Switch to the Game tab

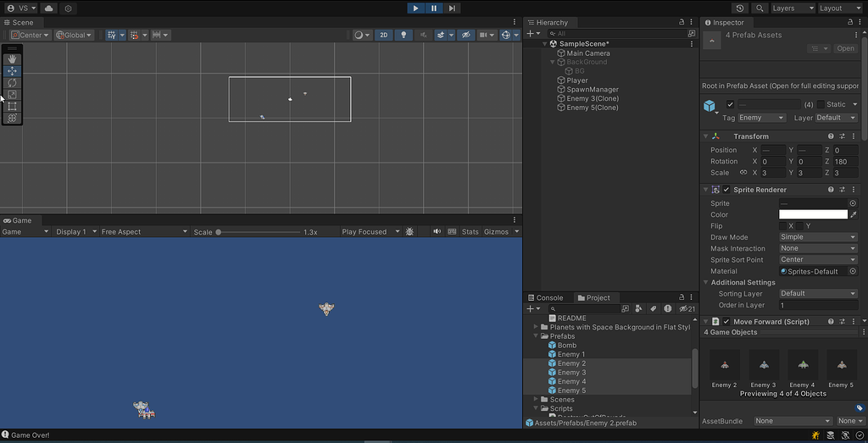[18, 220]
